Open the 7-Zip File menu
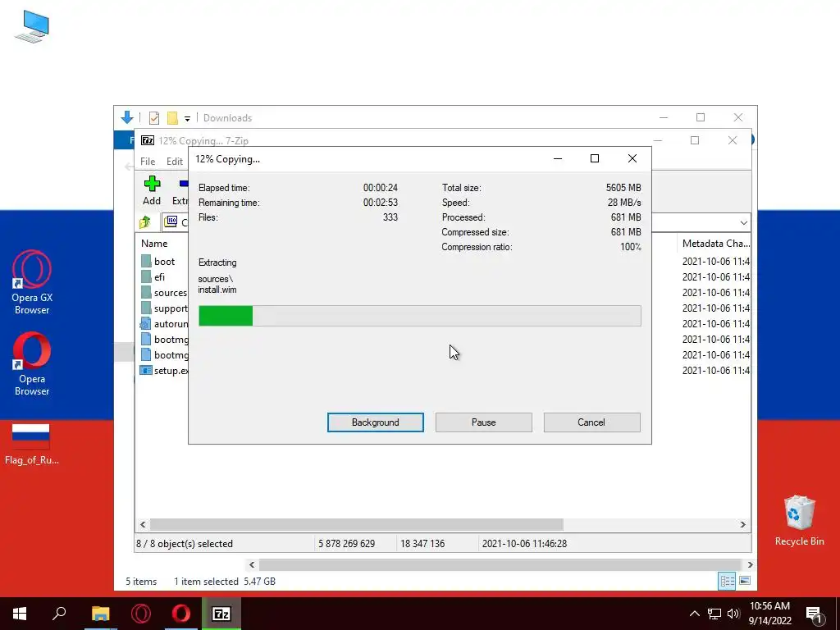 [148, 162]
